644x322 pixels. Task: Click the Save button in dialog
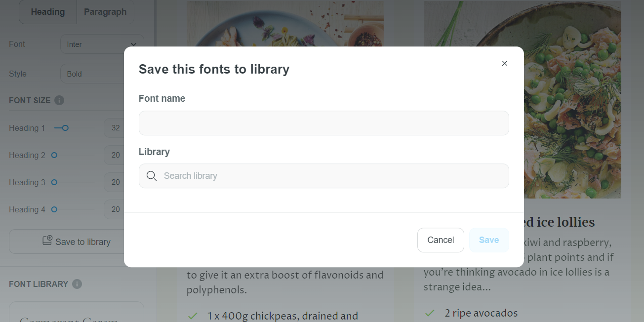click(489, 240)
